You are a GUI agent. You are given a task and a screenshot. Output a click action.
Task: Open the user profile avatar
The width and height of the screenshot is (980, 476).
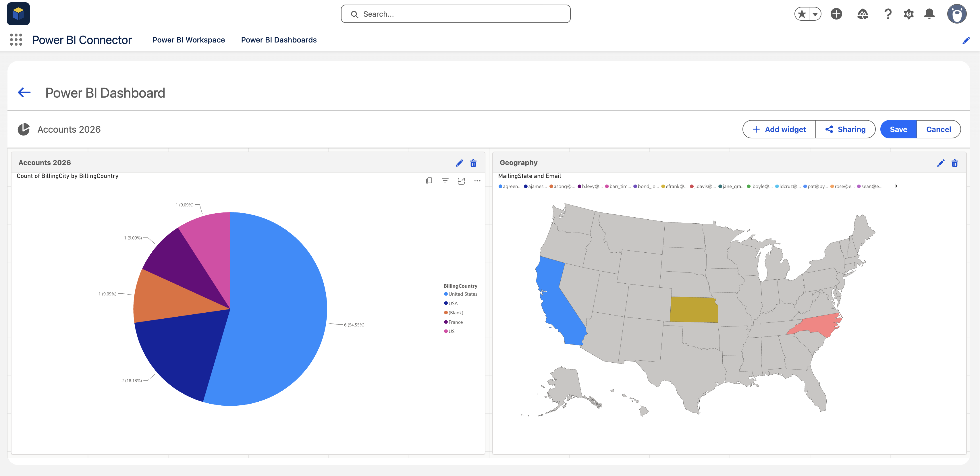(956, 14)
